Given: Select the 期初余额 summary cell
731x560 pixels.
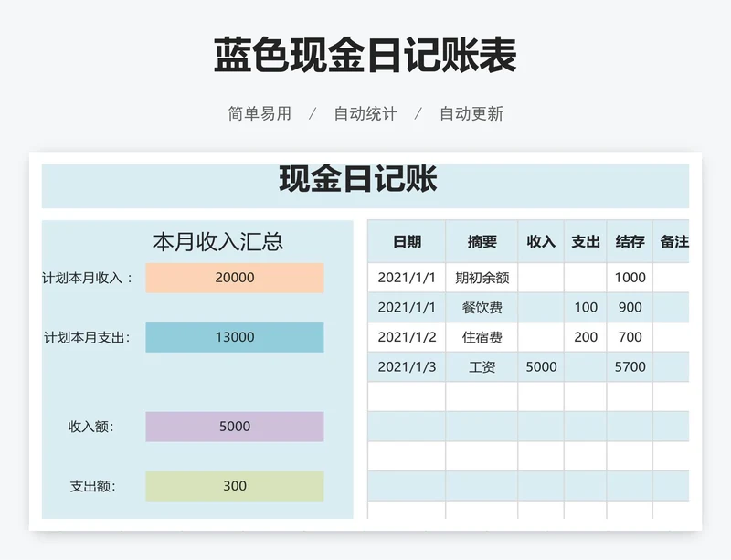Looking at the screenshot, I should 482,278.
